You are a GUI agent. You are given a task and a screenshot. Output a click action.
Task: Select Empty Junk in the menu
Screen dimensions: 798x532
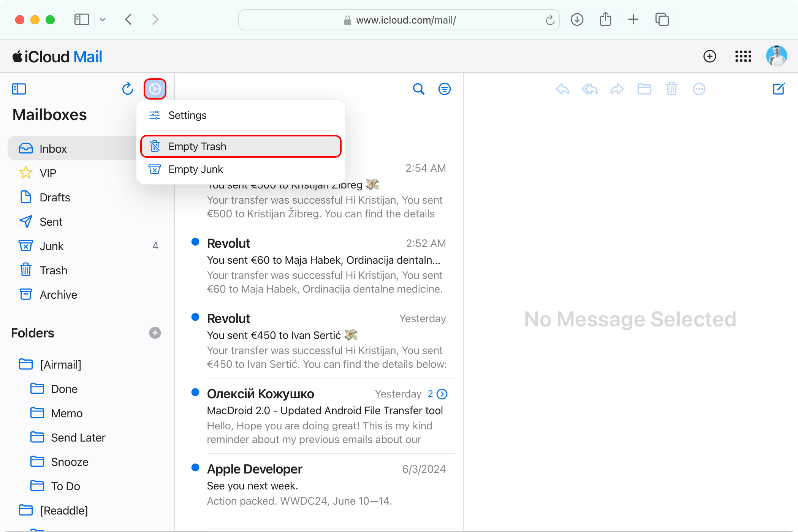tap(241, 169)
